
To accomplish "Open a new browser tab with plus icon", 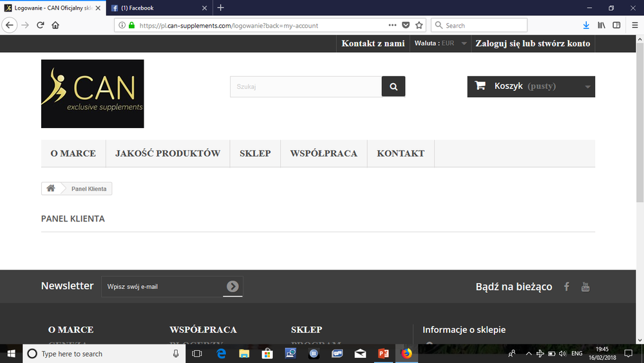I will (x=220, y=8).
